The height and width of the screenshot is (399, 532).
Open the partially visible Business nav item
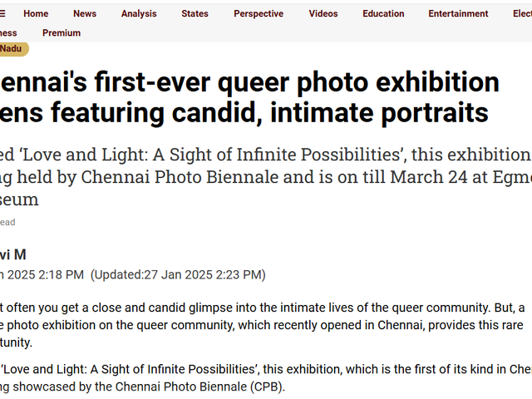click(7, 33)
